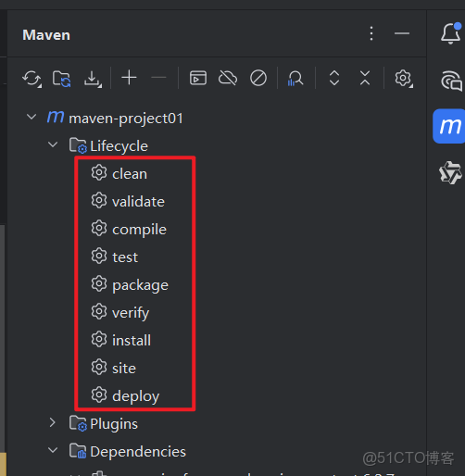Expand all tree nodes icon
Image resolution: width=465 pixels, height=476 pixels.
click(x=334, y=78)
